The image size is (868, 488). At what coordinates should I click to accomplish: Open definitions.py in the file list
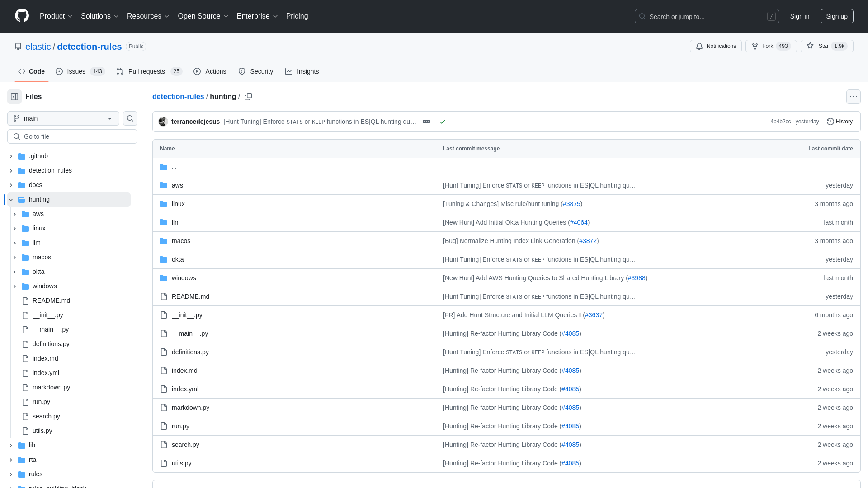click(190, 352)
